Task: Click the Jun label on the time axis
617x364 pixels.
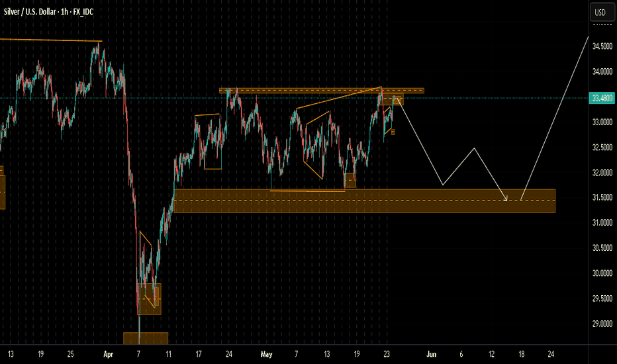Action: (x=431, y=354)
